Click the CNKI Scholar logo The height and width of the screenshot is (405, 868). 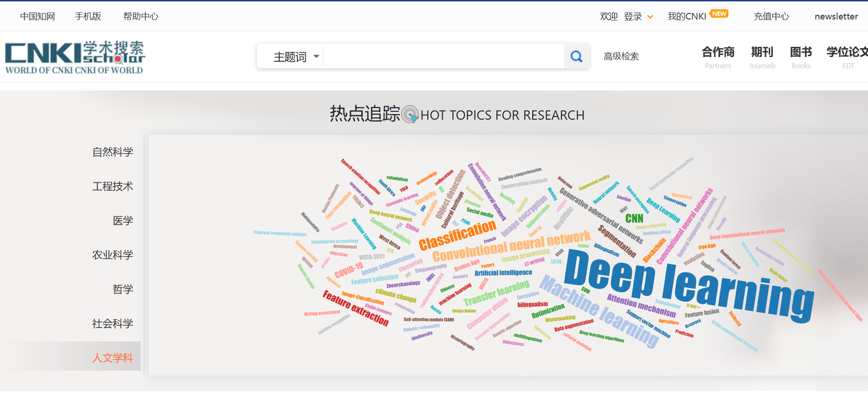75,58
